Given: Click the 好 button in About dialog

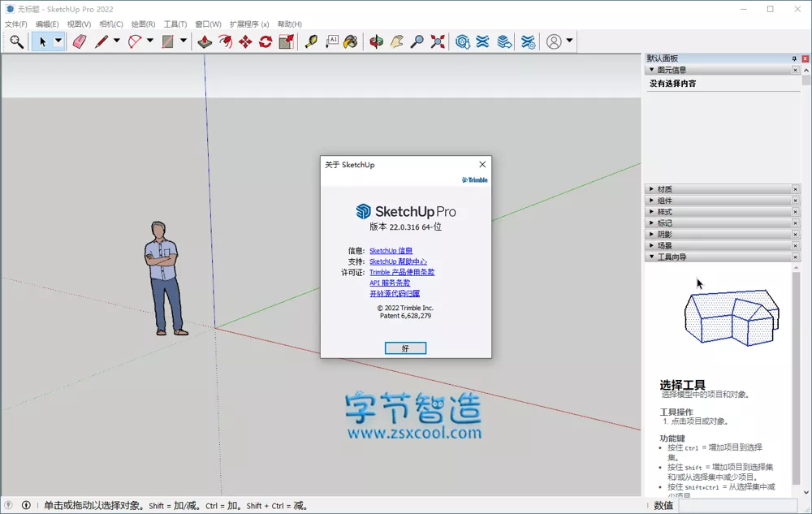Looking at the screenshot, I should [x=405, y=348].
